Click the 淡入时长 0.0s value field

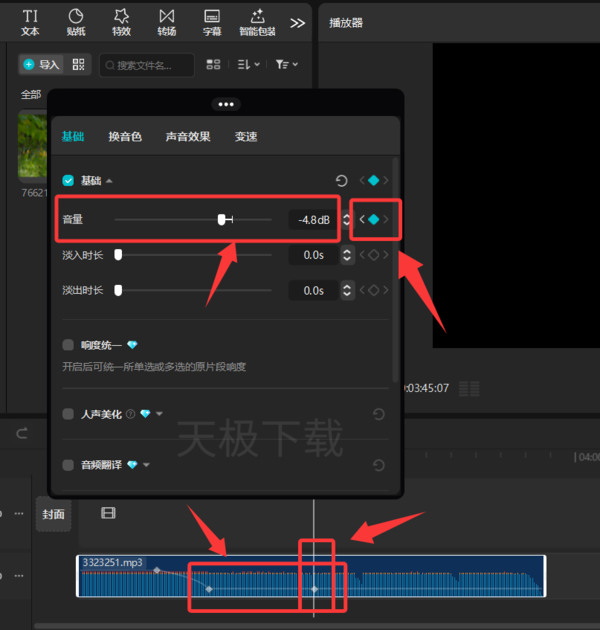click(x=313, y=255)
